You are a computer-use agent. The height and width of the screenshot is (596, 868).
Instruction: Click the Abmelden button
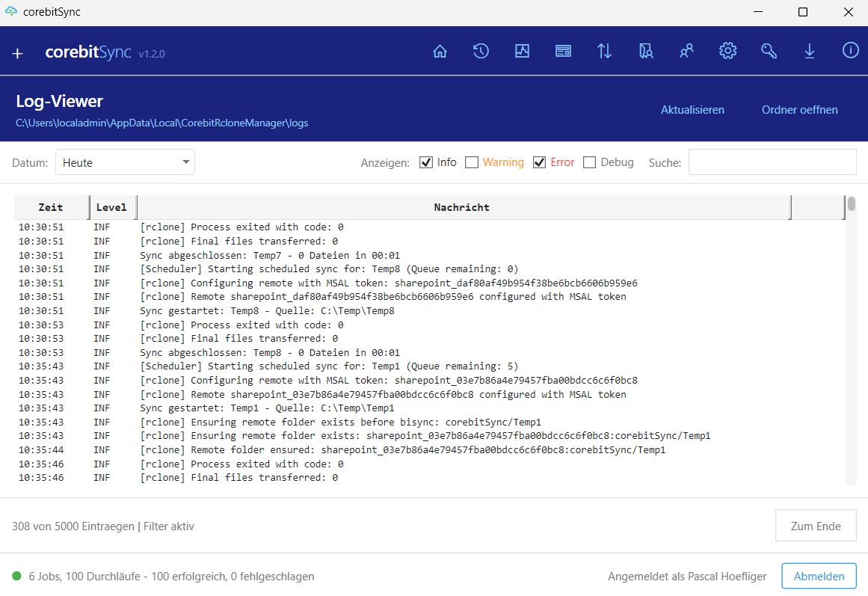coord(819,576)
